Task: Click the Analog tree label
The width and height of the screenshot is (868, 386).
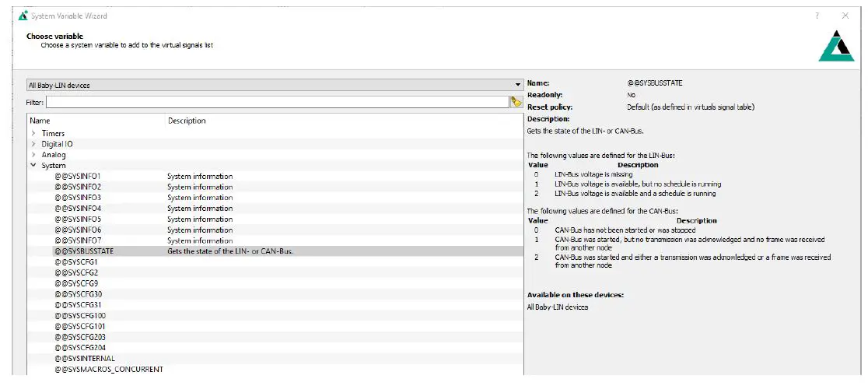Action: pyautogui.click(x=54, y=155)
